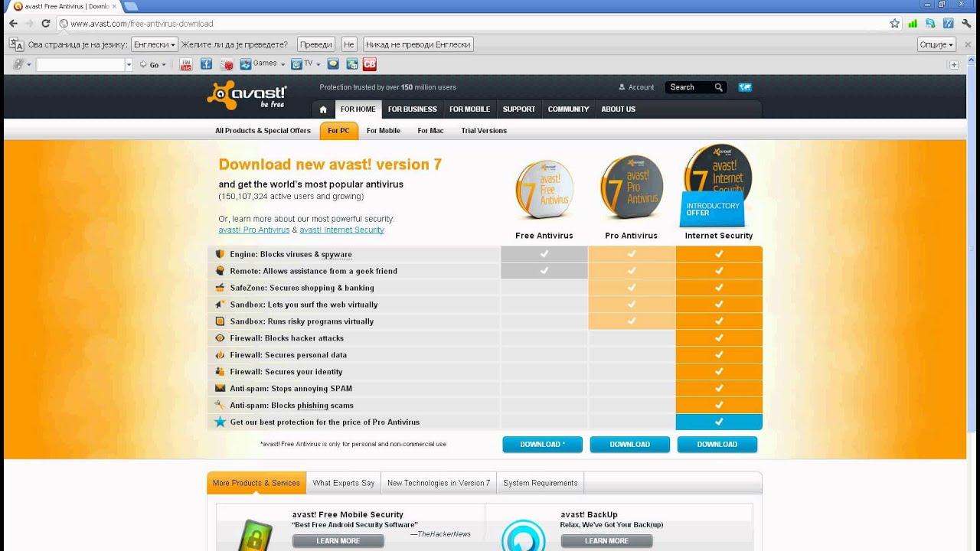This screenshot has width=980, height=551.
Task: Open the Chrome wrench menu
Action: (x=967, y=24)
